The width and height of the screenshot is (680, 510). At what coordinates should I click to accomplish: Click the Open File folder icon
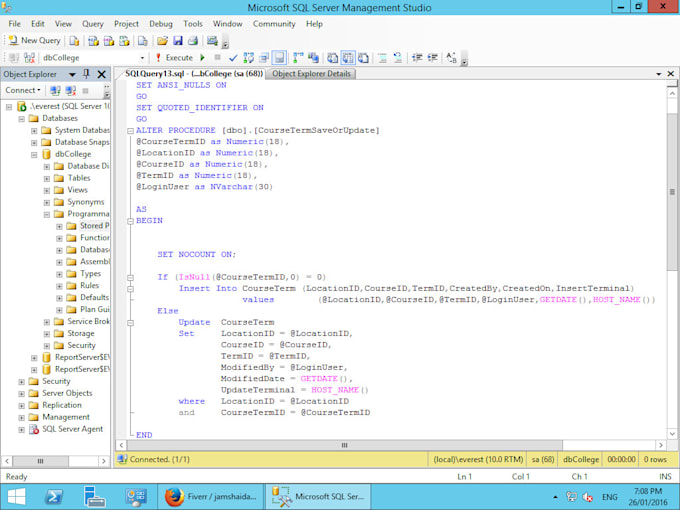pos(161,41)
